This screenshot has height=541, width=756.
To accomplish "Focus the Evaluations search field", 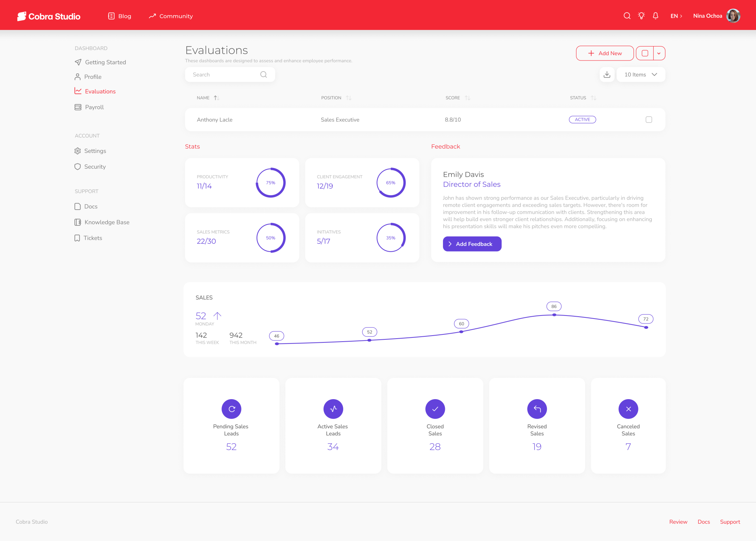I will pos(230,75).
